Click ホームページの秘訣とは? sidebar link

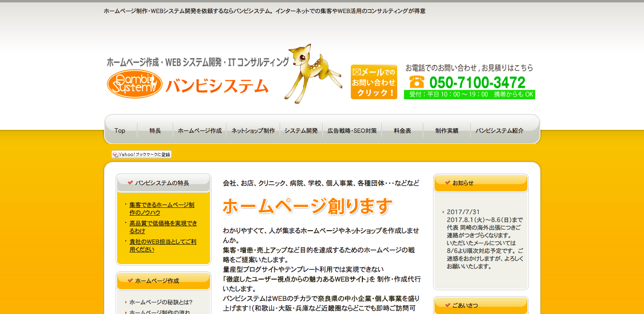pos(161,302)
